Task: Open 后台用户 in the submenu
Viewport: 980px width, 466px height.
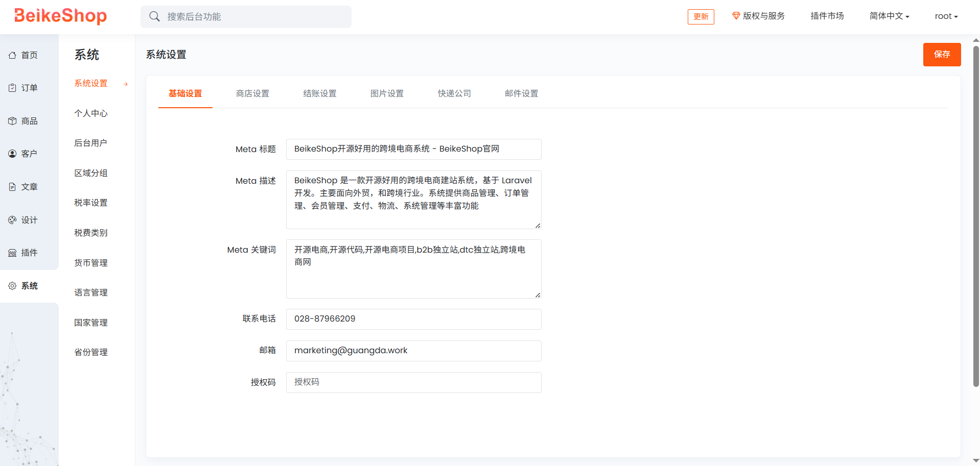Action: [x=91, y=143]
